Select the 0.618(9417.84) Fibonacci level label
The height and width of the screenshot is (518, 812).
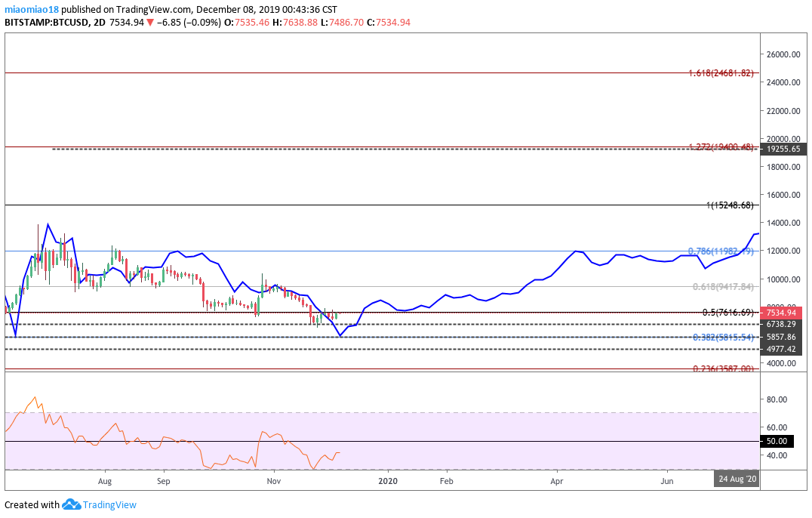pos(724,286)
